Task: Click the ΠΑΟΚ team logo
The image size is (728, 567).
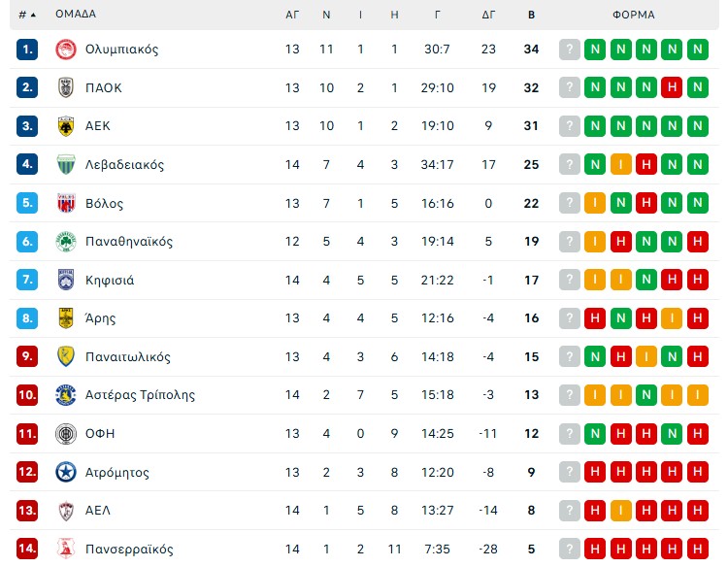Action: [x=66, y=87]
